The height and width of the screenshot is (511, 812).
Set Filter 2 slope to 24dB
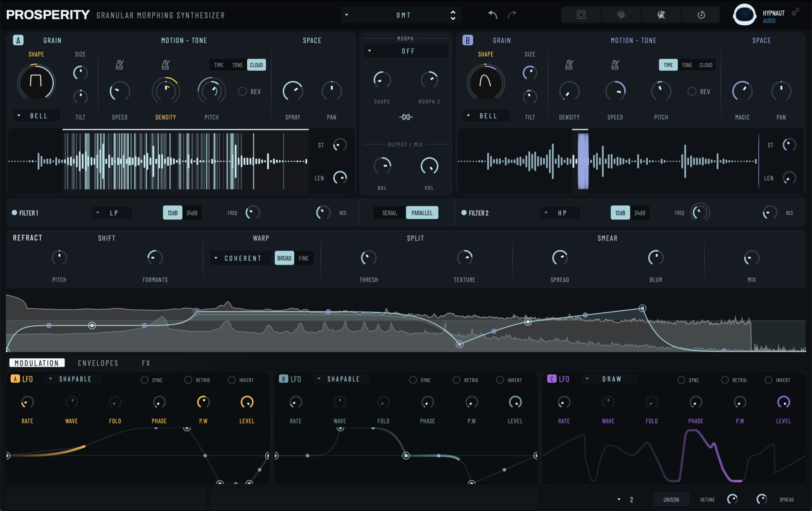pos(640,213)
